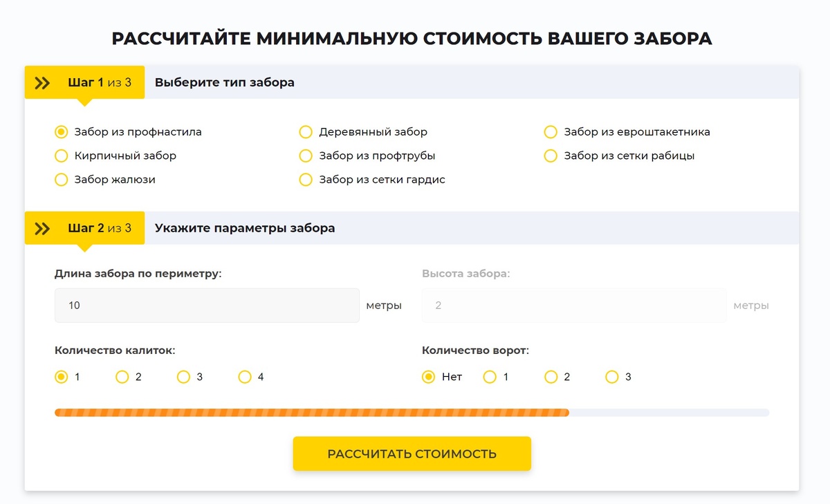Choose "Забор из профтрубы" radio button
830x504 pixels.
(x=306, y=156)
